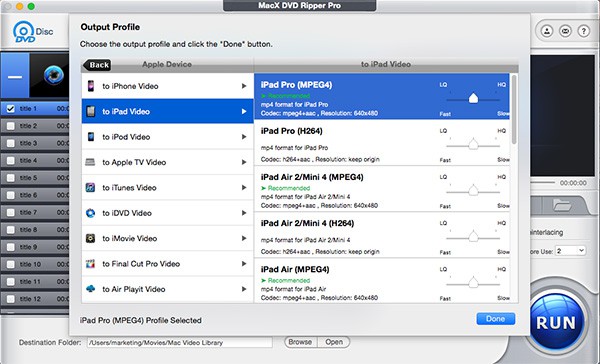This screenshot has height=364, width=600.
Task: Expand the to iMovie Video arrow
Action: [244, 238]
